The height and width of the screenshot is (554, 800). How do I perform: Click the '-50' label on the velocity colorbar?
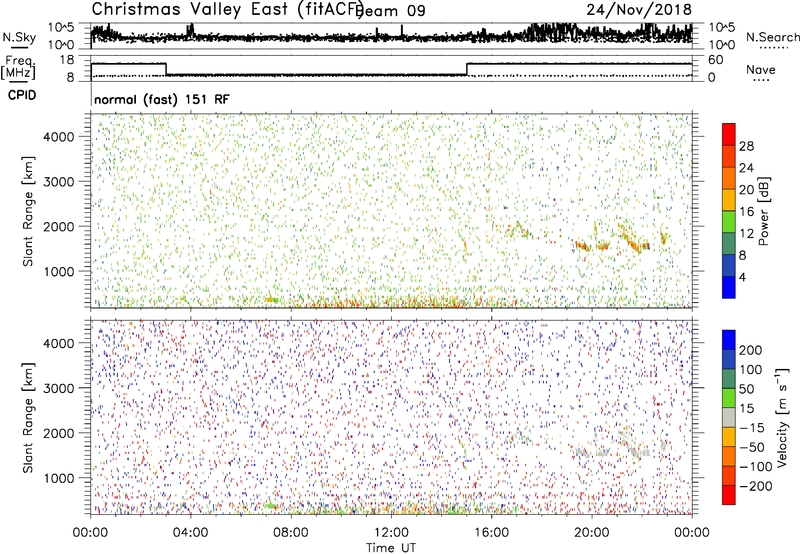752,447
